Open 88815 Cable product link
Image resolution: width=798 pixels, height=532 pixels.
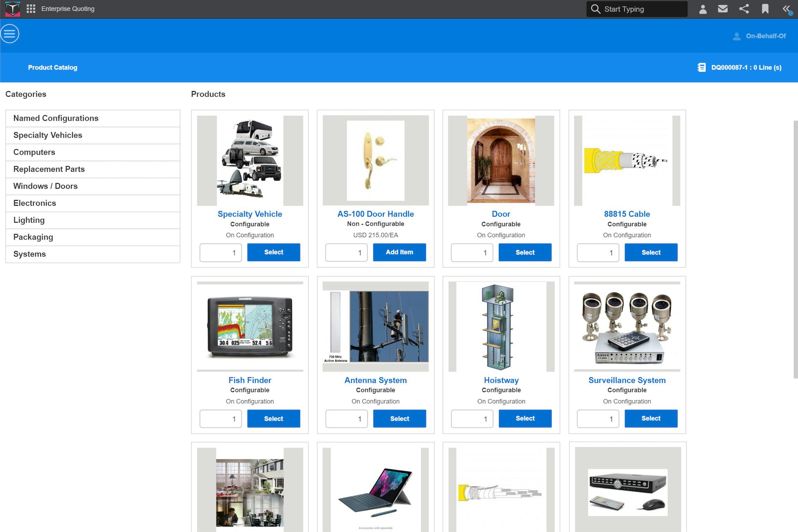(x=627, y=214)
